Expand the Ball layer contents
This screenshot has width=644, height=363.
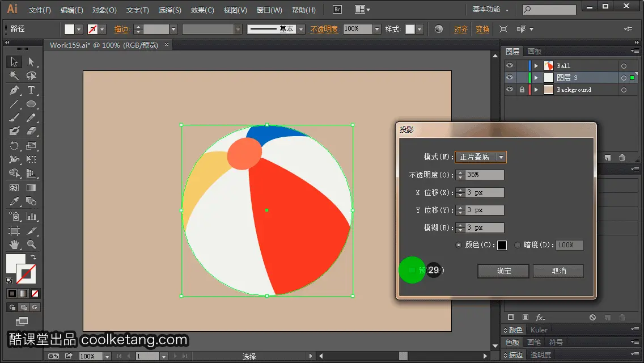coord(536,66)
